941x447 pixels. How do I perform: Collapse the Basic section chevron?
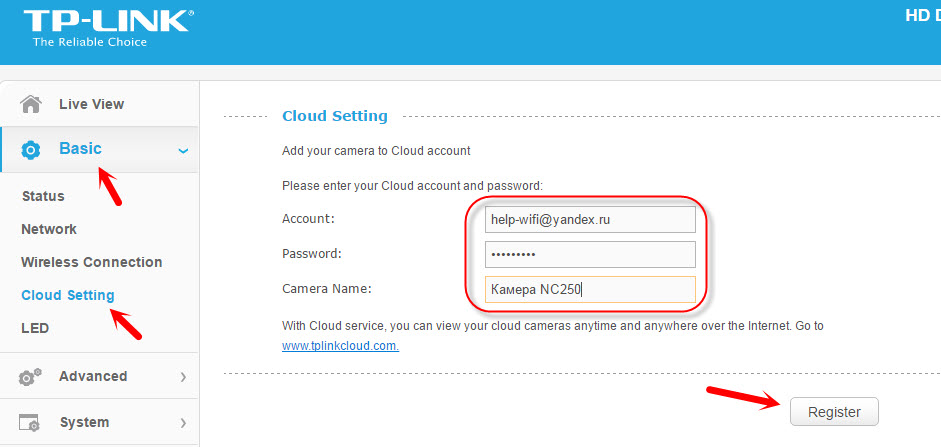coord(182,150)
